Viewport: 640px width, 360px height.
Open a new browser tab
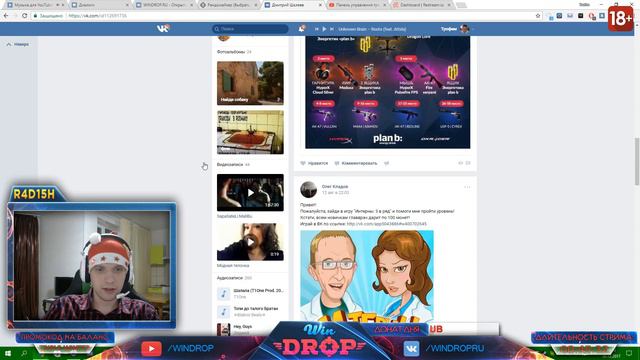[x=461, y=5]
